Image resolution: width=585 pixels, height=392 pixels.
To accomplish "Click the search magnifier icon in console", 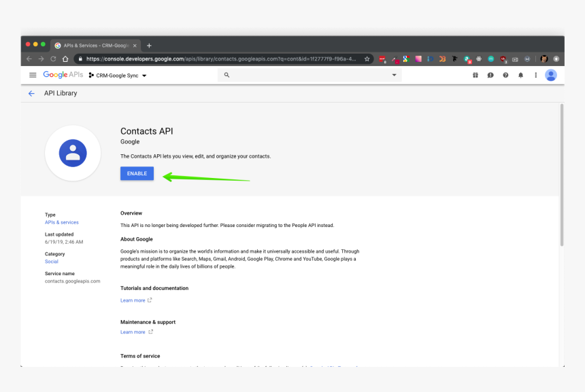I will point(227,75).
